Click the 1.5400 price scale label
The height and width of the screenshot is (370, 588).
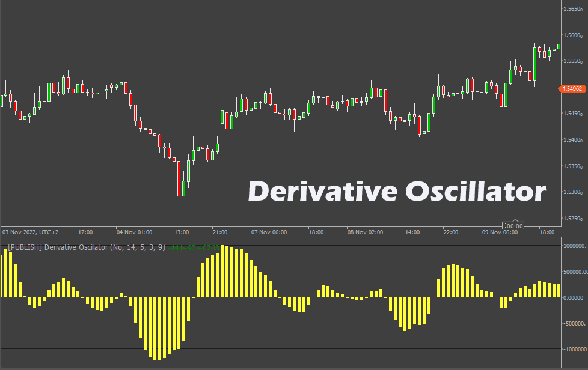point(573,140)
